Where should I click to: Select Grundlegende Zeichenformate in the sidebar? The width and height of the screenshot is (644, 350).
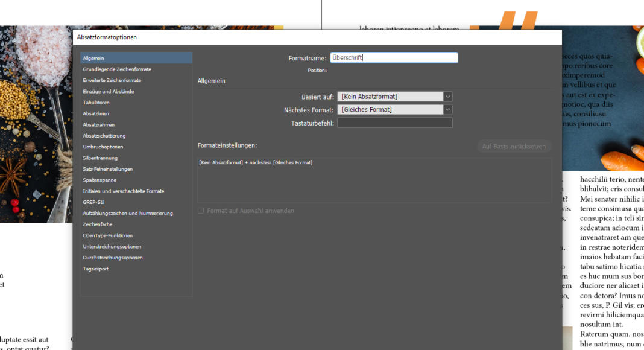(117, 69)
